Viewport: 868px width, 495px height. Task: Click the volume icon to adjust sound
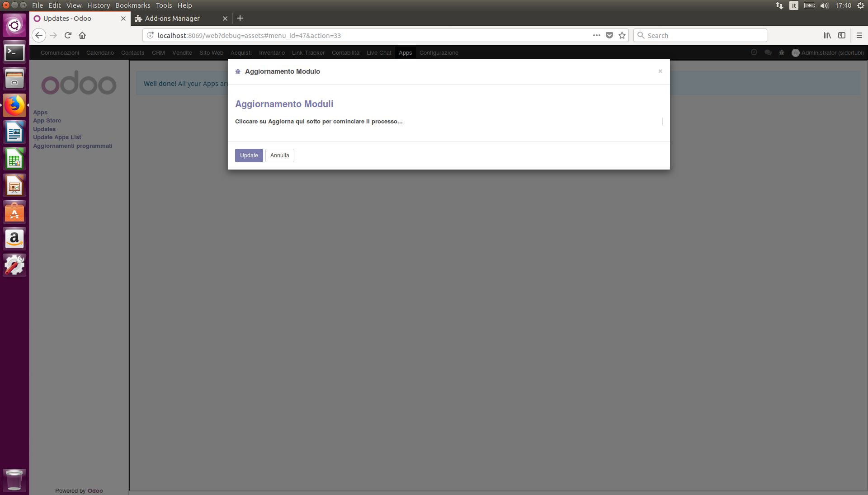(x=824, y=5)
